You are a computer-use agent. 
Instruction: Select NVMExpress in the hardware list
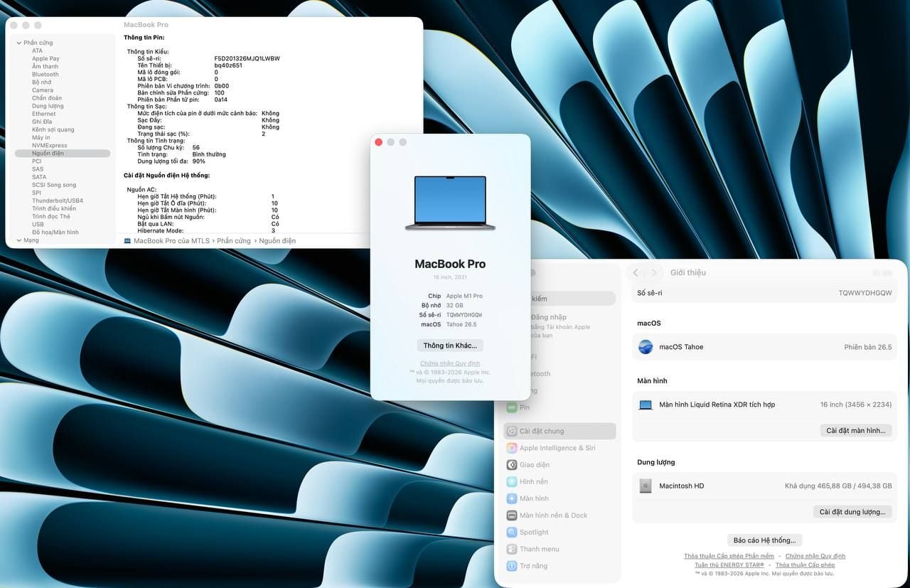[50, 145]
